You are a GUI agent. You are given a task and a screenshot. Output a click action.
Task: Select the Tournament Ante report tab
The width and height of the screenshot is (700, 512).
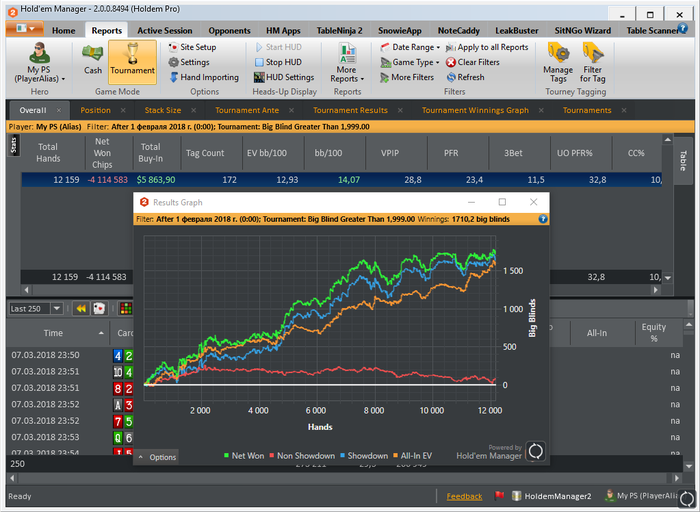[247, 110]
